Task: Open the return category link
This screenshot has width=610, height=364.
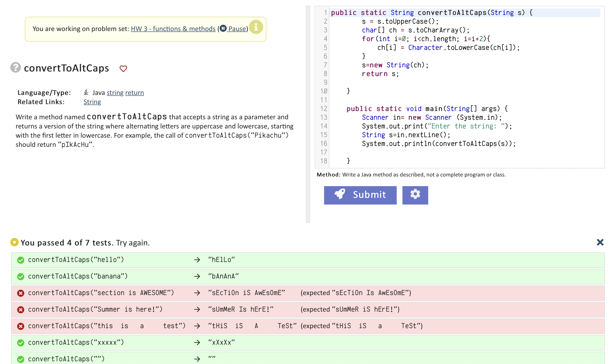Action: tap(134, 93)
